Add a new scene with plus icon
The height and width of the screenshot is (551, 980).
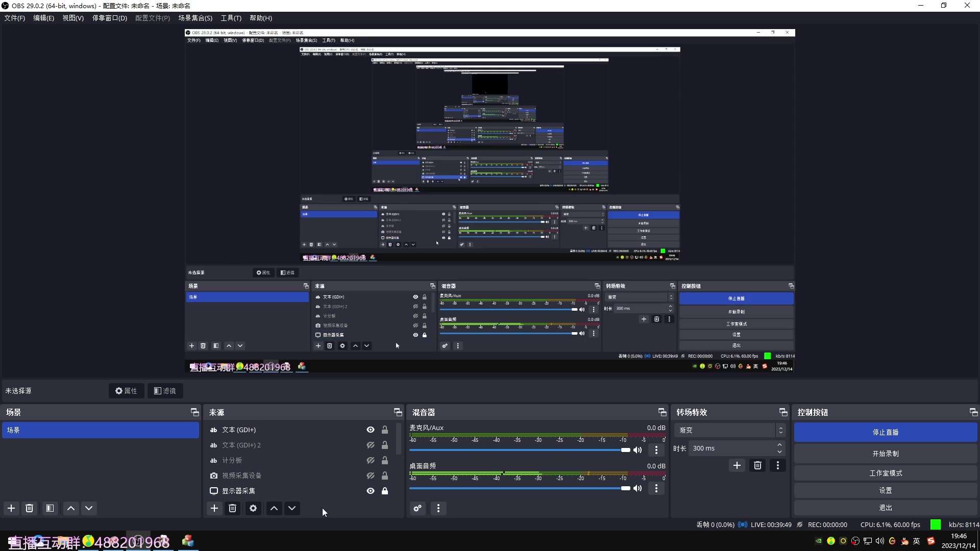point(11,508)
